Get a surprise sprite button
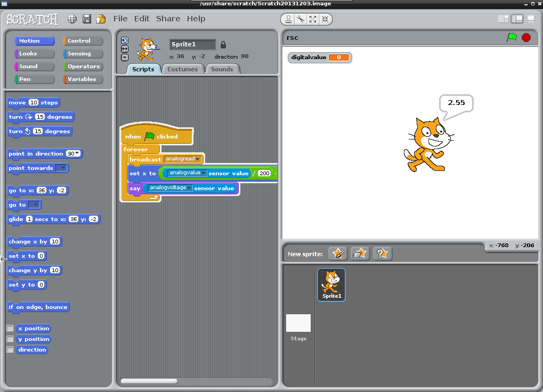 pyautogui.click(x=383, y=254)
